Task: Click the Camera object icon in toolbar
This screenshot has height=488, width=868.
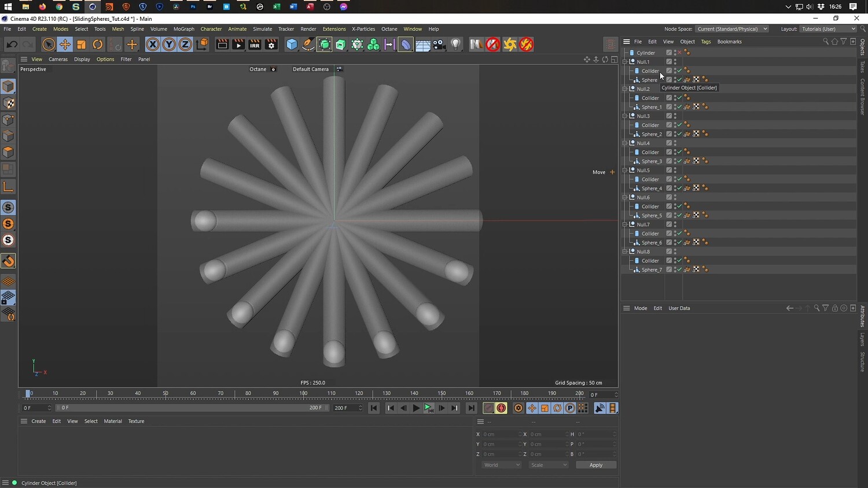Action: point(439,45)
